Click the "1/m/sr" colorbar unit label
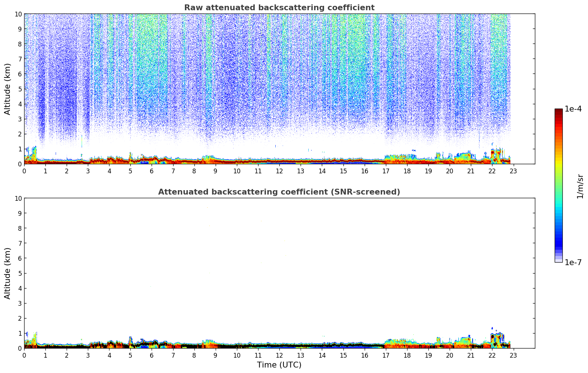 pyautogui.click(x=580, y=186)
